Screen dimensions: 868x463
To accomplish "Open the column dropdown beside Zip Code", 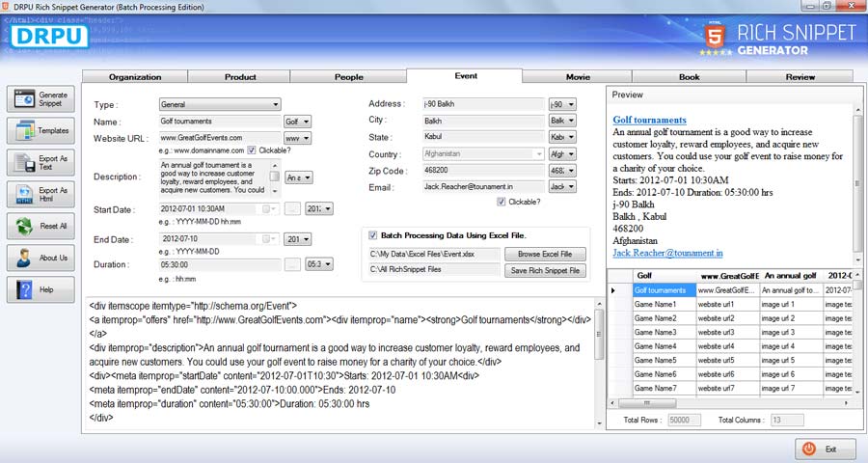I will 562,171.
